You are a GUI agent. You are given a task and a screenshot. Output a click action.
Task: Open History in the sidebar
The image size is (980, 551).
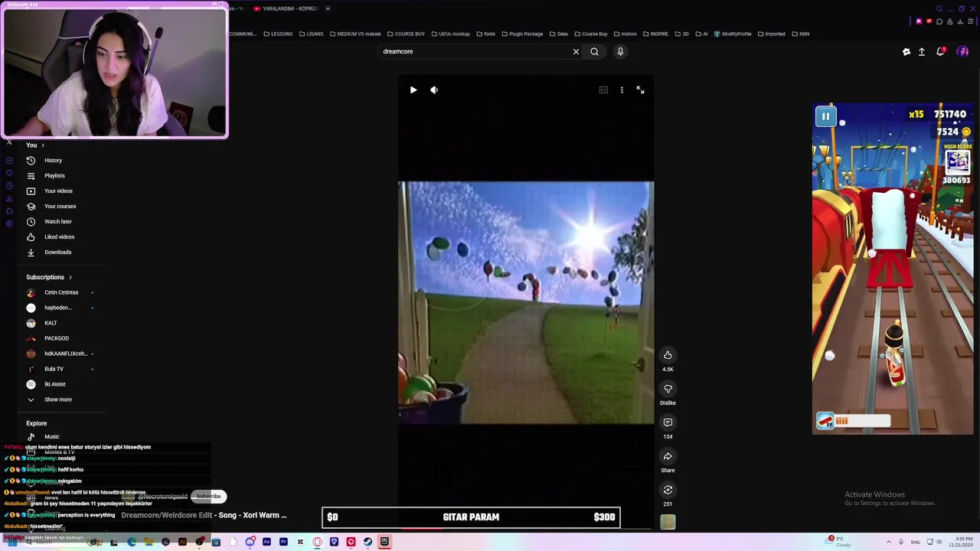[53, 160]
